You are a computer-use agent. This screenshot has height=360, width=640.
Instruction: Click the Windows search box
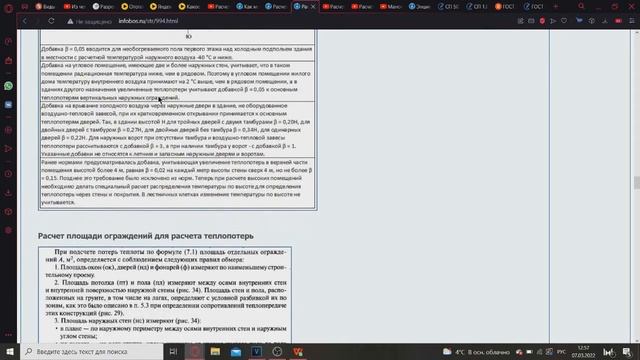point(92,351)
